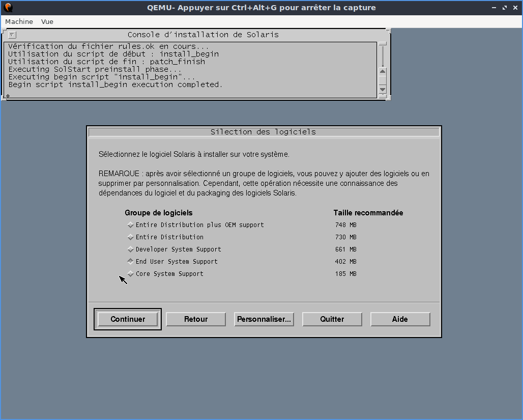Click the Silection des logiciels dialog title
Viewport: 523px width, 420px height.
pyautogui.click(x=264, y=132)
